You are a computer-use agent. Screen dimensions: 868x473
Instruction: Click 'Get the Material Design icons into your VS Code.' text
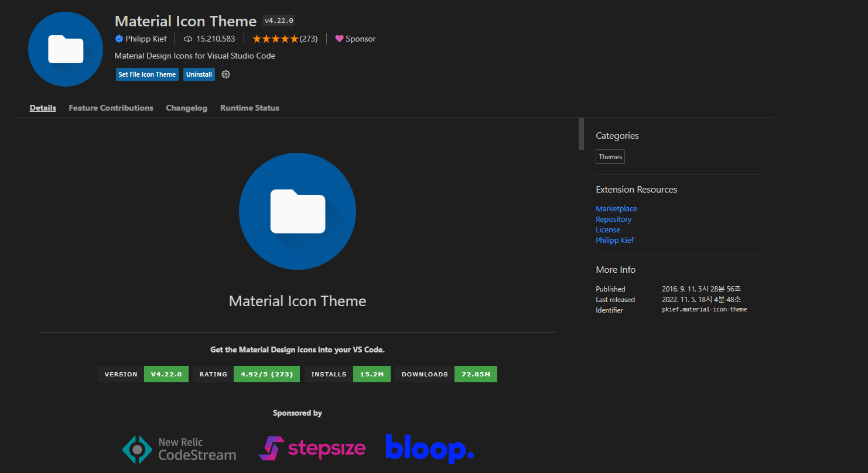tap(298, 349)
